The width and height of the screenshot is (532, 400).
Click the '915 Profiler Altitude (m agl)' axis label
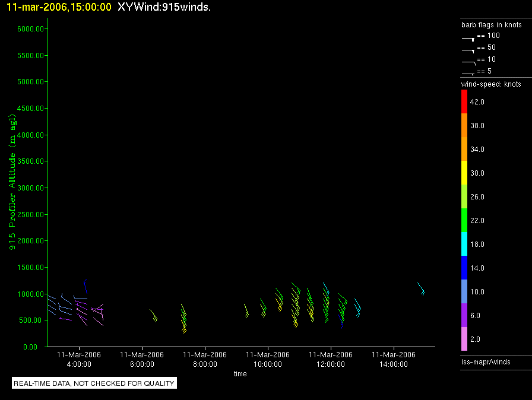coord(12,182)
